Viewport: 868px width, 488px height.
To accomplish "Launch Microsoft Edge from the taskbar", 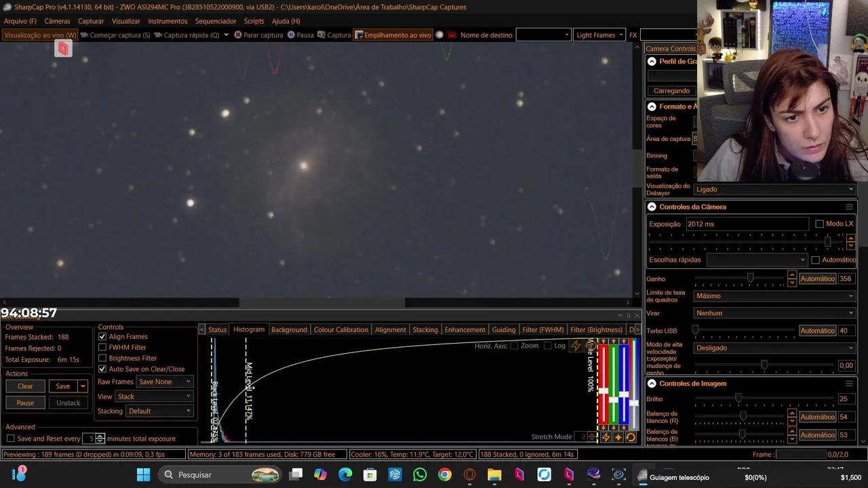I will click(x=345, y=474).
